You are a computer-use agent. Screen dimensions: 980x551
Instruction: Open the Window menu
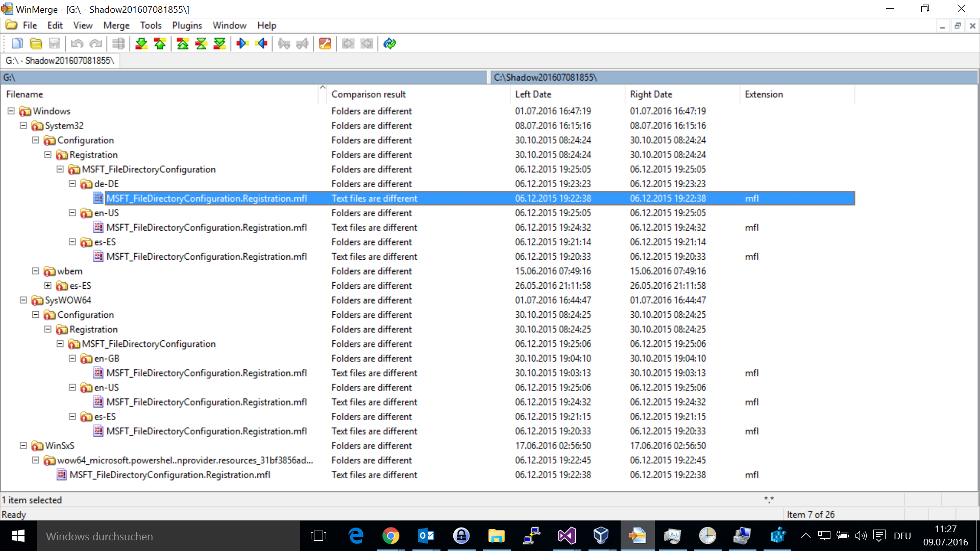click(229, 26)
